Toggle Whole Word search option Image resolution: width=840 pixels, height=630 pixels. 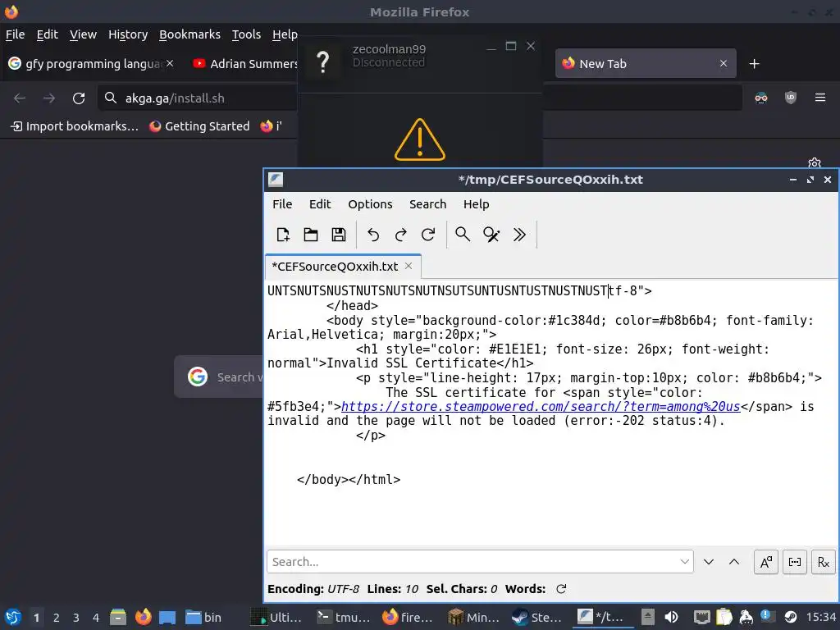coord(795,562)
